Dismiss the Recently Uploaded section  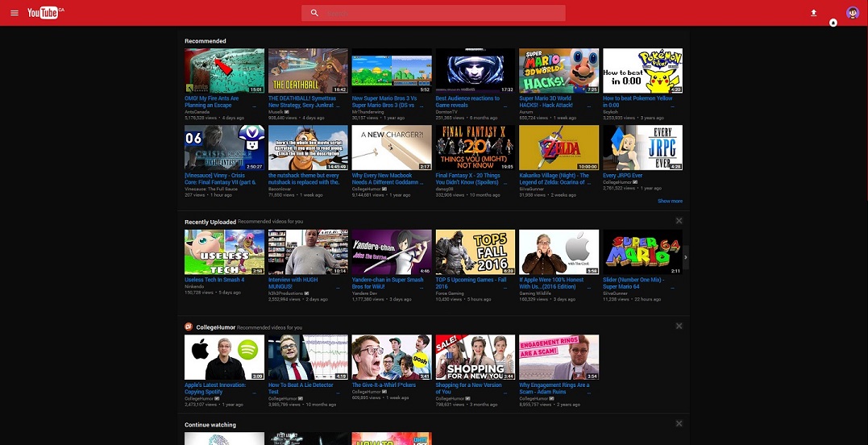coord(679,221)
